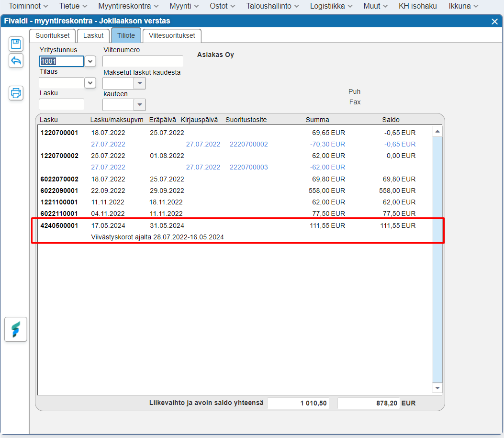Select invoice row 1220700001
Image resolution: width=504 pixels, height=438 pixels.
[x=235, y=133]
